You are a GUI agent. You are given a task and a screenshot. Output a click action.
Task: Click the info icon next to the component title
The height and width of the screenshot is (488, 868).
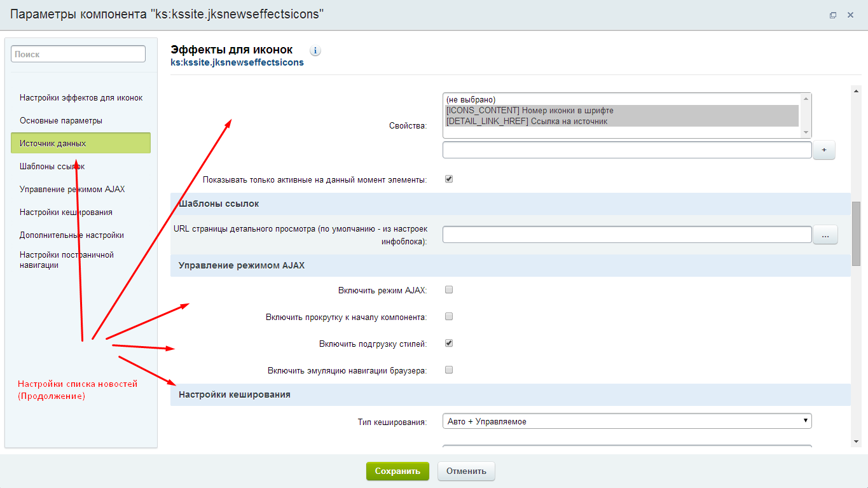pos(315,50)
